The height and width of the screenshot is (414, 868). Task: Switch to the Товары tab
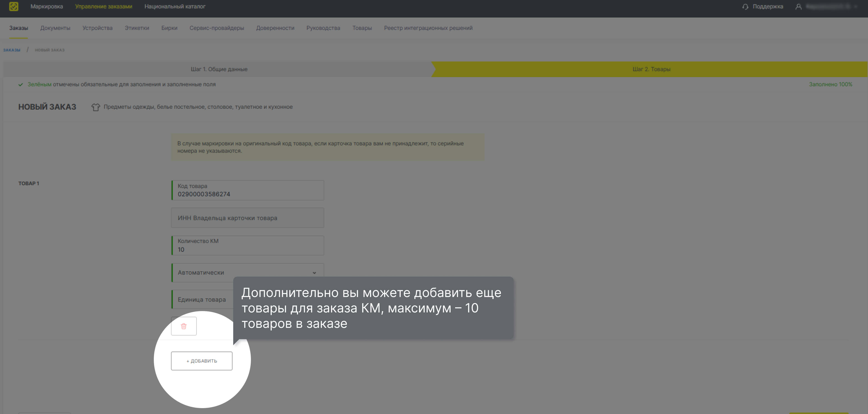click(362, 28)
